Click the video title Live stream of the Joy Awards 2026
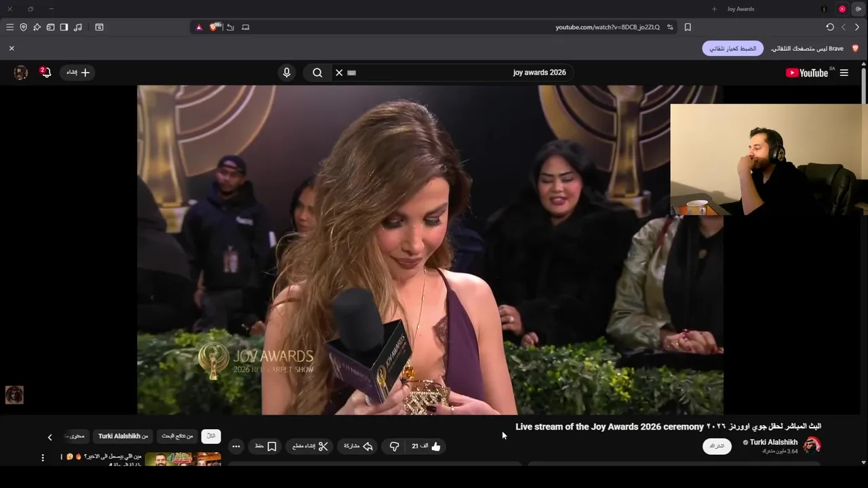The width and height of the screenshot is (868, 488). [x=668, y=426]
